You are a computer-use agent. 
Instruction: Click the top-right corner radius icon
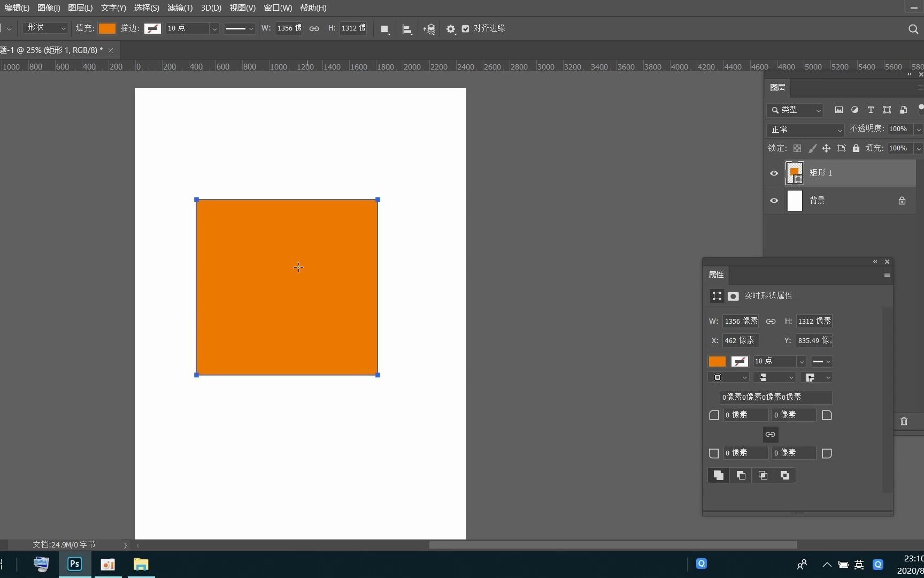(x=827, y=415)
